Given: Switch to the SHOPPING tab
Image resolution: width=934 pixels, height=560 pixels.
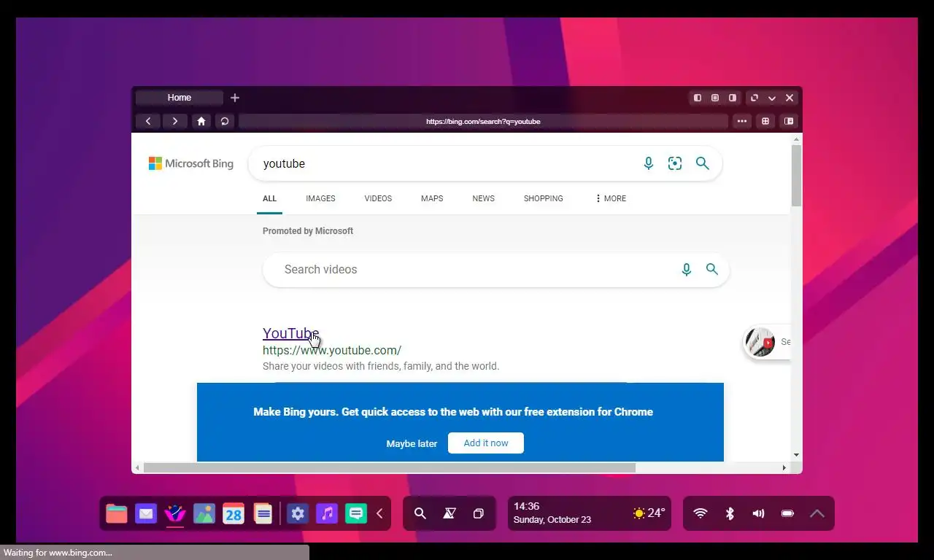Looking at the screenshot, I should [x=544, y=198].
